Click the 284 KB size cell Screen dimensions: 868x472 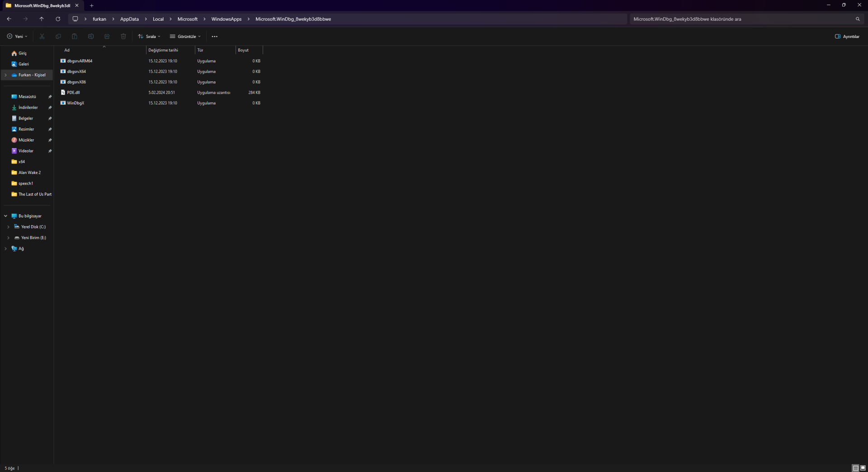click(254, 93)
